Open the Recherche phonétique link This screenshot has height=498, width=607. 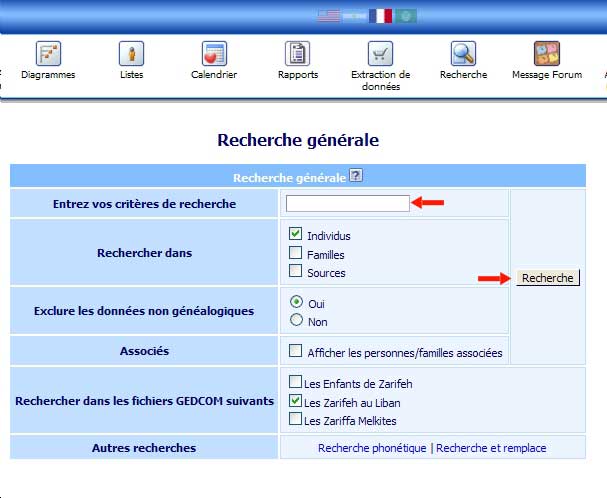pos(372,448)
